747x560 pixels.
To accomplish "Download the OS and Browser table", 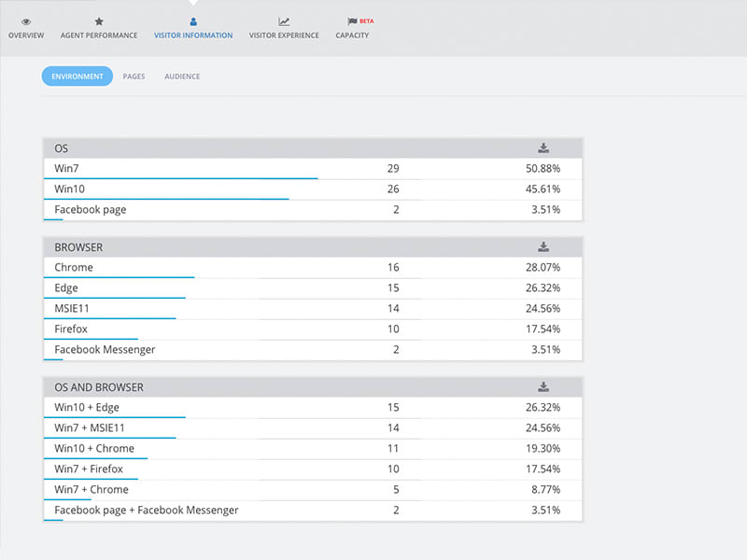I will coord(543,386).
